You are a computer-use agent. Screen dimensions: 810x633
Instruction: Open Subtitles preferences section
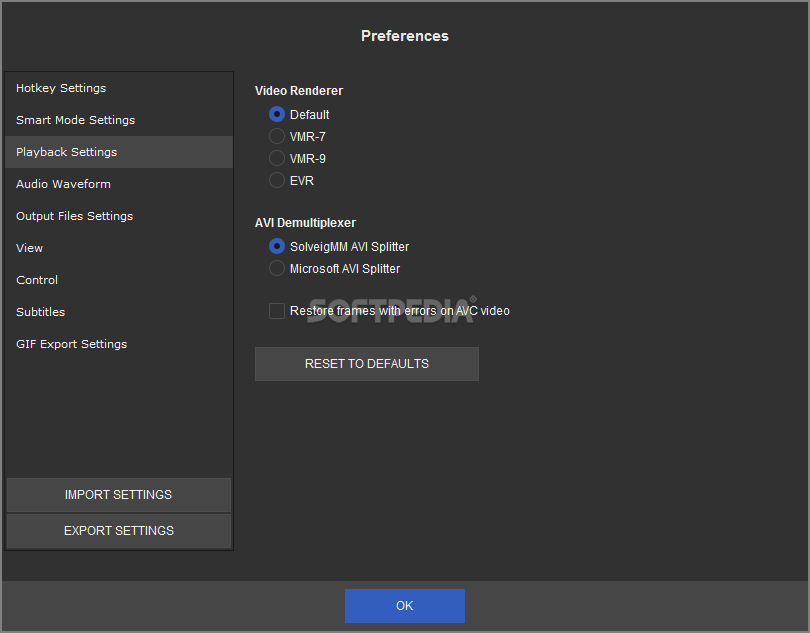(x=119, y=312)
